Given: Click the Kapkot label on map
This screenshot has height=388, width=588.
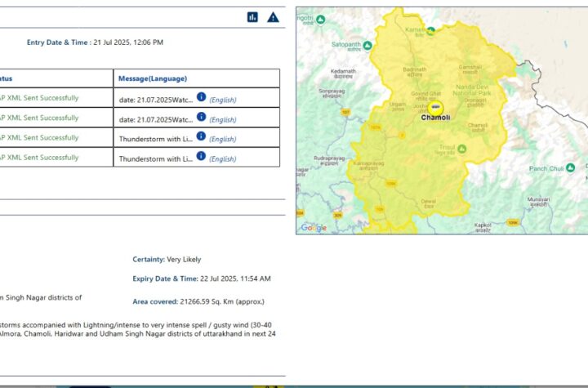Looking at the screenshot, I should coord(483,227).
